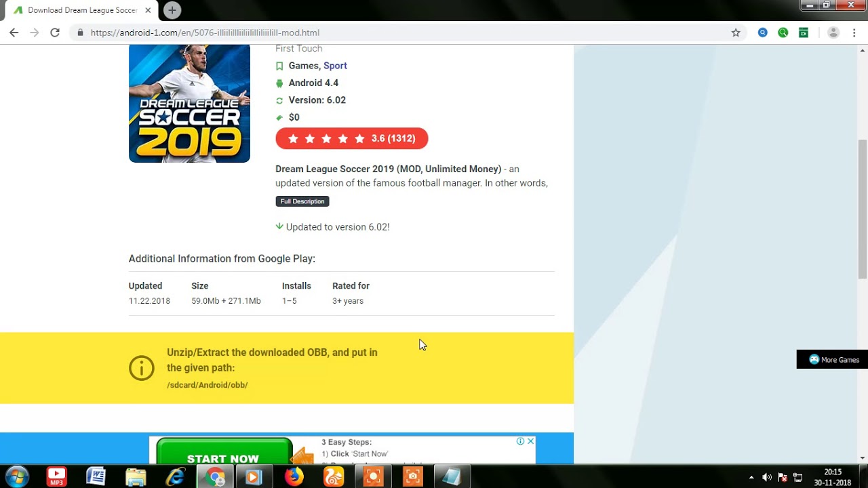The image size is (868, 488).
Task: Open the Windows Start menu
Action: [x=17, y=476]
